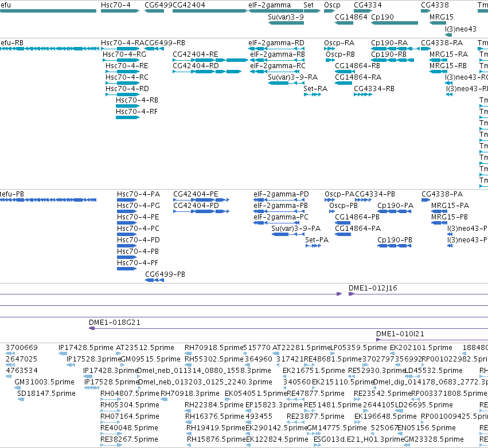Open BAC clone DME1-012J16 label

tap(373, 288)
